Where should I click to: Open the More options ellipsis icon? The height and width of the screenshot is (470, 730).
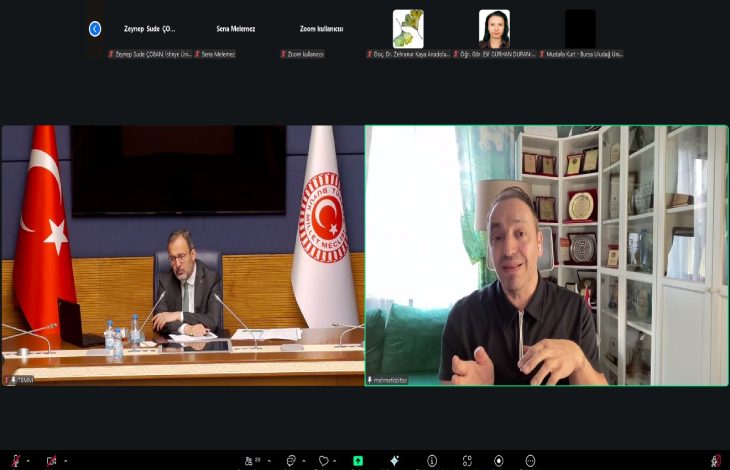530,461
